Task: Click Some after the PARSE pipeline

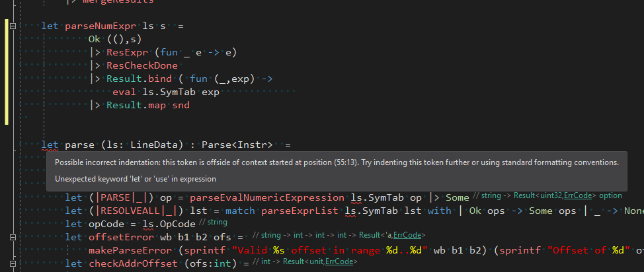Action: tap(457, 198)
